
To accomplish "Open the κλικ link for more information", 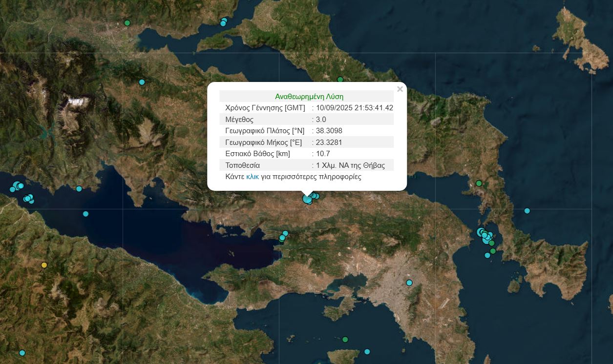I will 252,177.
